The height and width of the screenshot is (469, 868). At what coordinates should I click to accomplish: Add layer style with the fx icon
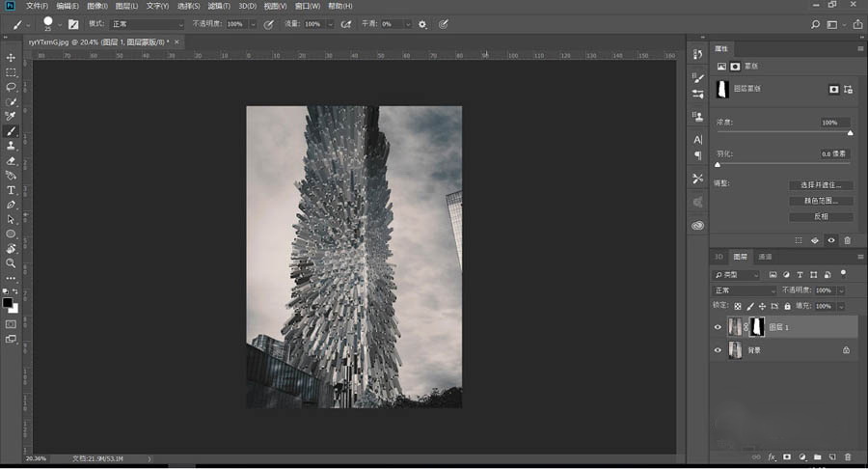[x=772, y=455]
